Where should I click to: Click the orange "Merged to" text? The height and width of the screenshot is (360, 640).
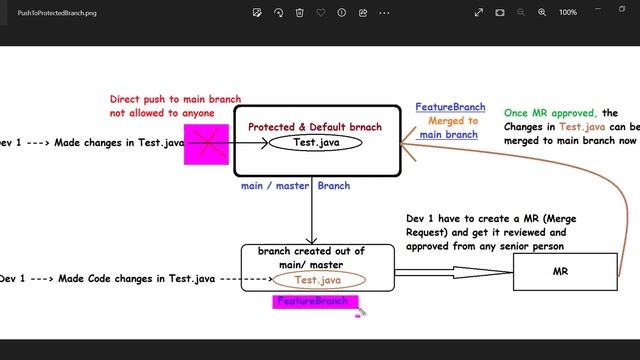(x=453, y=121)
